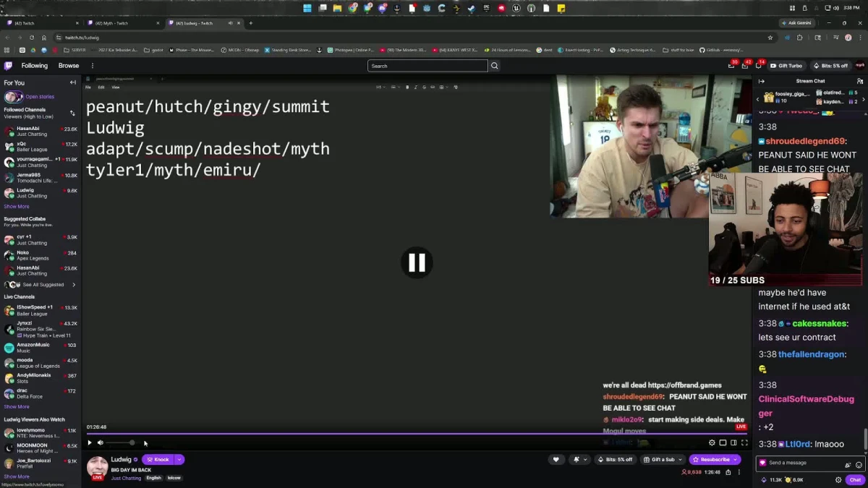
Task: Expand See All Suggested collabs
Action: coord(40,285)
